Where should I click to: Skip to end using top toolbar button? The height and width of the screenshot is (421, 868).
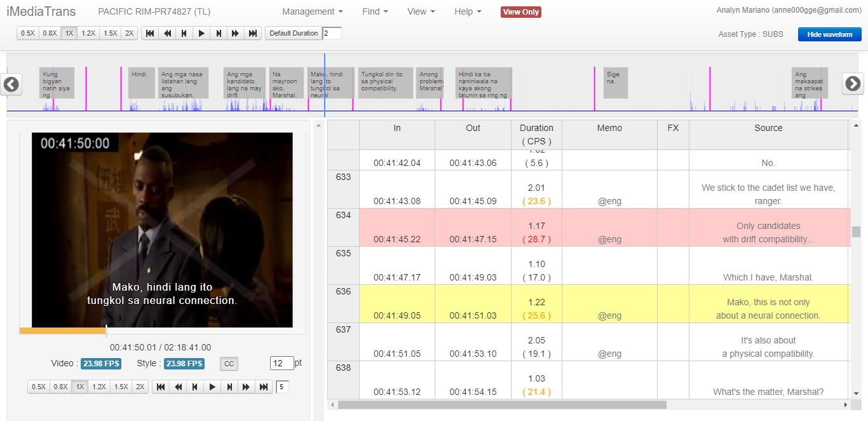point(253,33)
